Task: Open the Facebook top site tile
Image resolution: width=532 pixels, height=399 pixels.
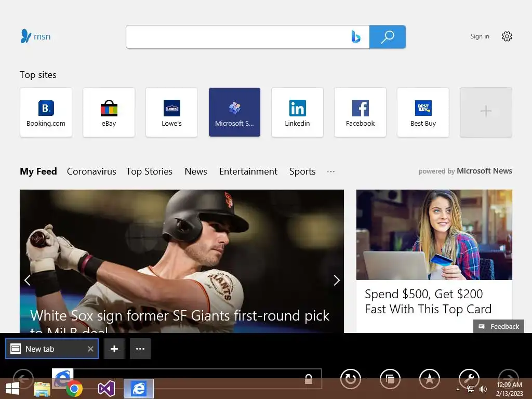Action: tap(361, 112)
